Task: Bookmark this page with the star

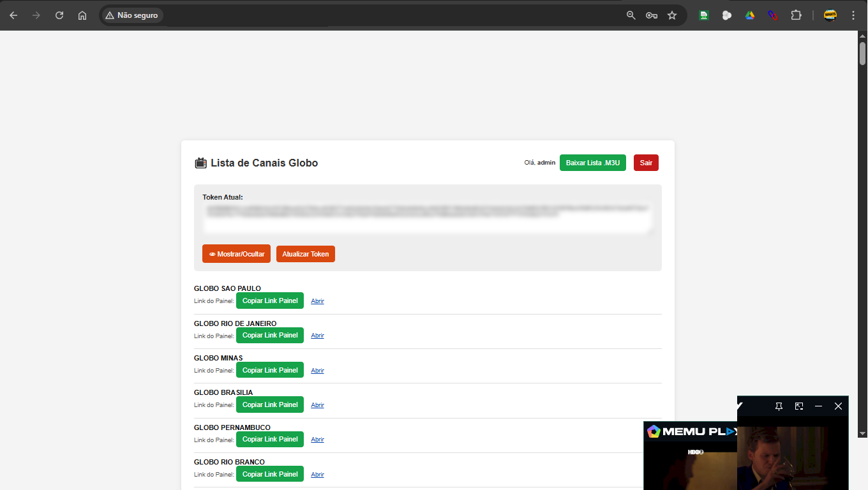Action: coord(672,15)
